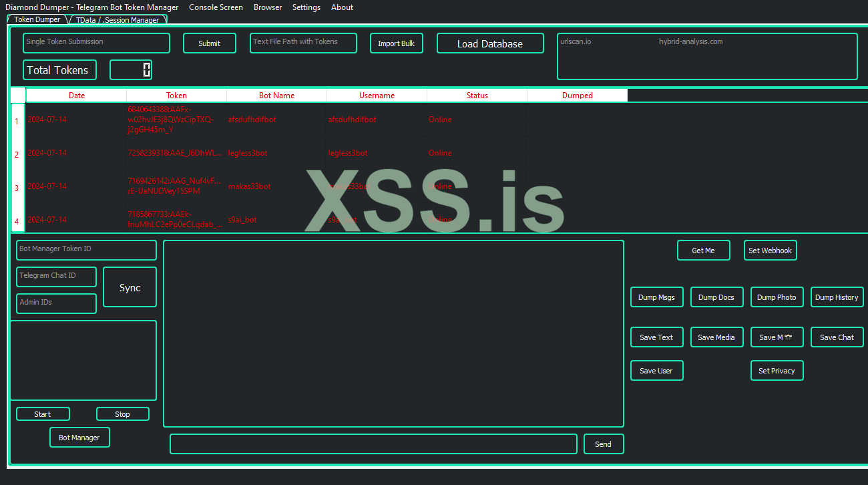Click the Save Chat button
The width and height of the screenshot is (868, 485).
[837, 337]
